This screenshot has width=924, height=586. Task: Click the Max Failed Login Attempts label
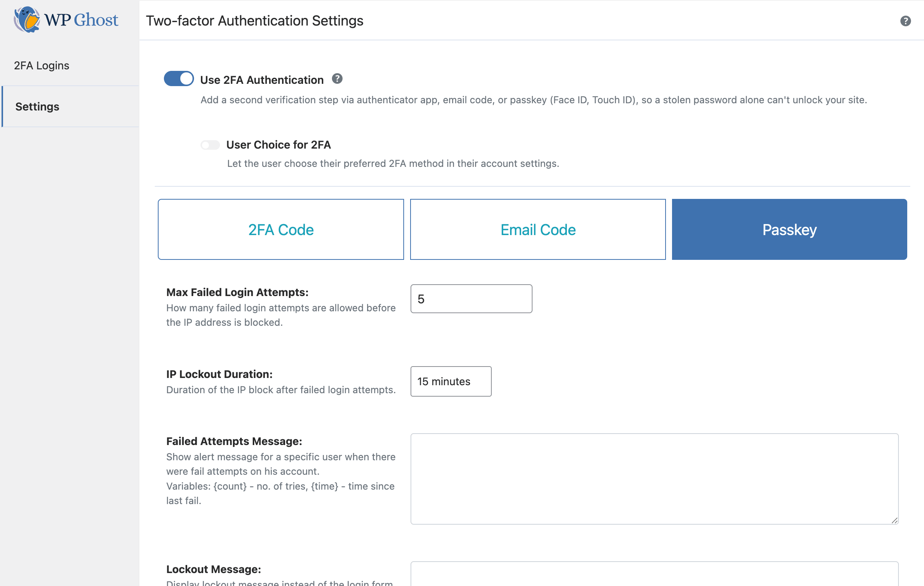click(x=237, y=292)
